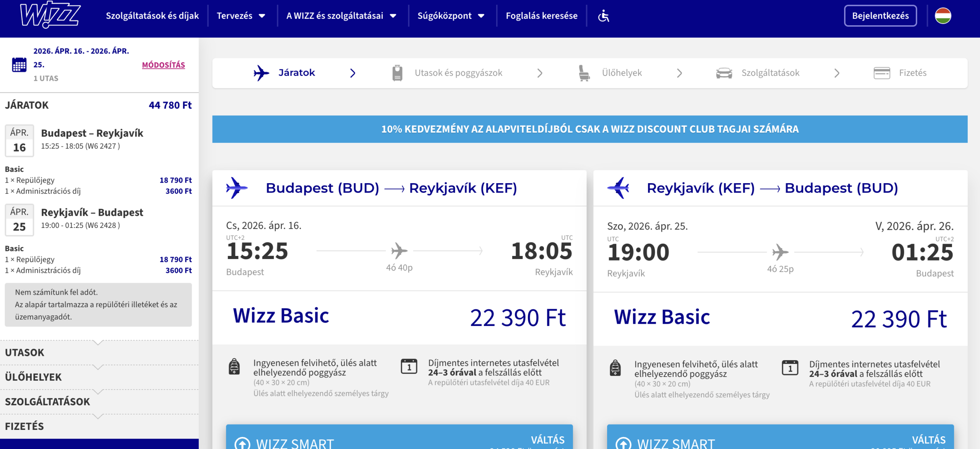Open the accessibility wheelchair icon
This screenshot has height=449, width=980.
[x=603, y=16]
